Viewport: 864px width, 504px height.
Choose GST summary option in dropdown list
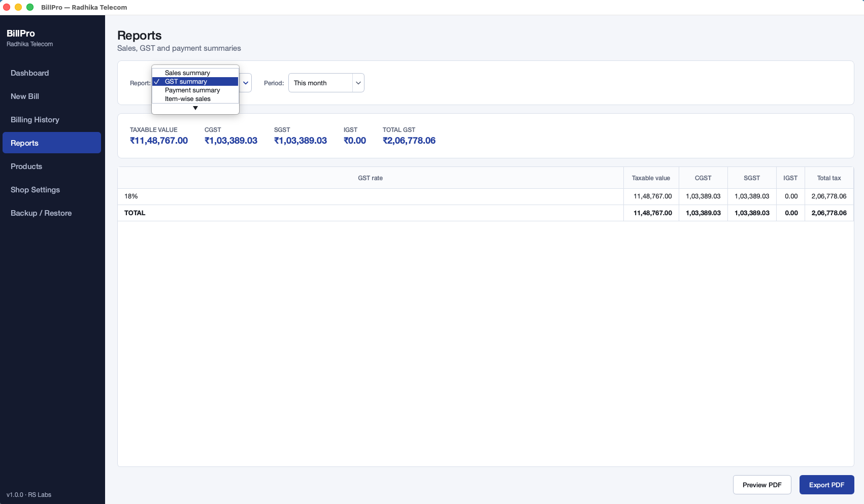[x=195, y=82]
